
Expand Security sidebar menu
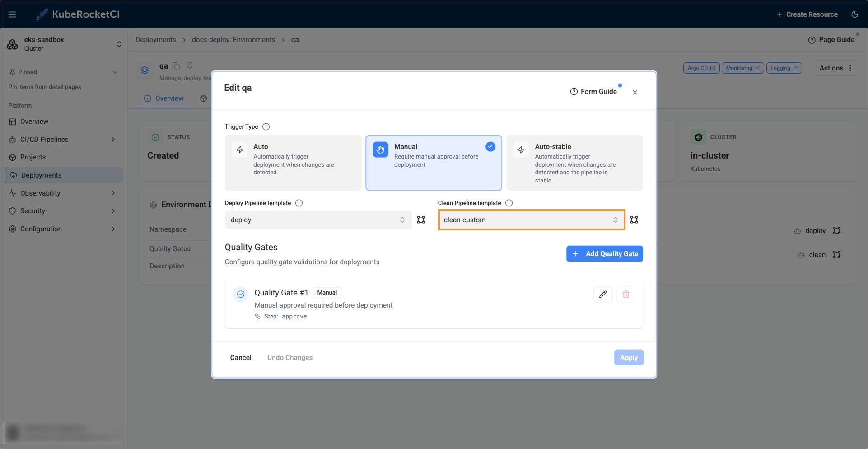pos(64,211)
